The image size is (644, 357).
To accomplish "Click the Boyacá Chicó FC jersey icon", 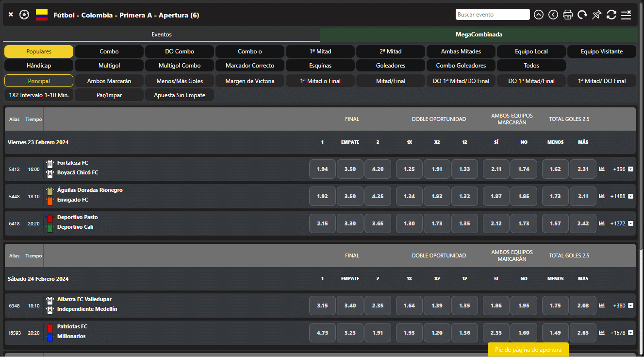I will [50, 173].
